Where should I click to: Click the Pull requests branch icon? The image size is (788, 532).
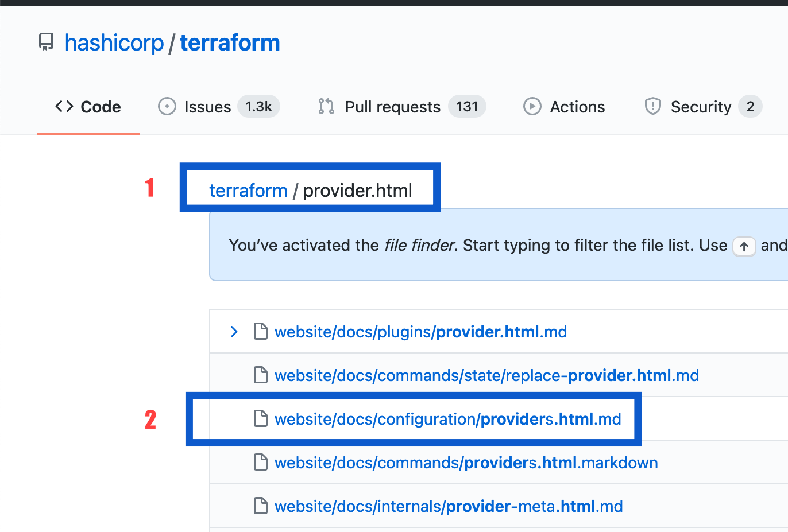[326, 107]
